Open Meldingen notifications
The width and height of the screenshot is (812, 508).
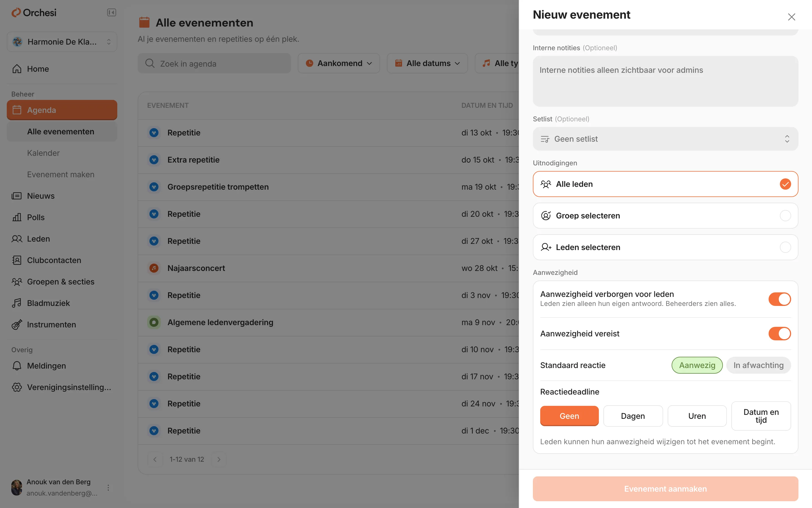[62, 366]
